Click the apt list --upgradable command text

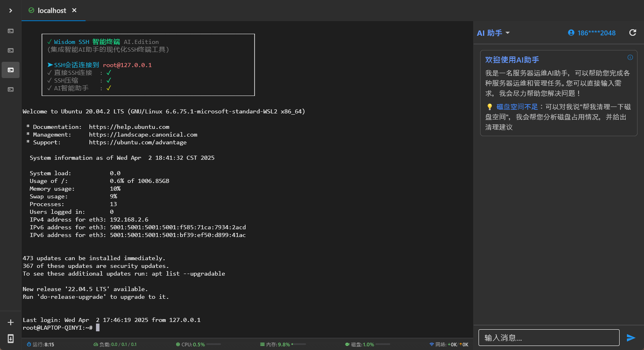188,274
